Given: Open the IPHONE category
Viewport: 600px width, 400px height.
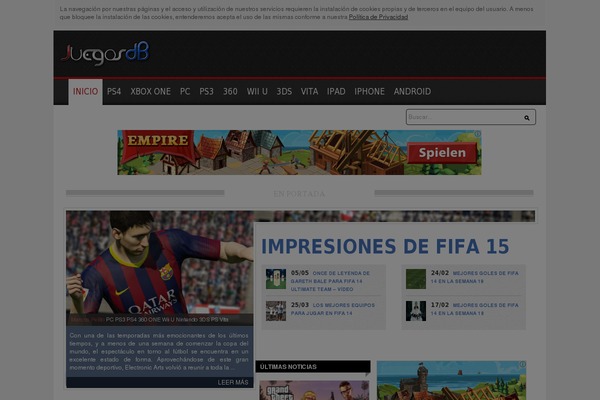Looking at the screenshot, I should point(369,91).
